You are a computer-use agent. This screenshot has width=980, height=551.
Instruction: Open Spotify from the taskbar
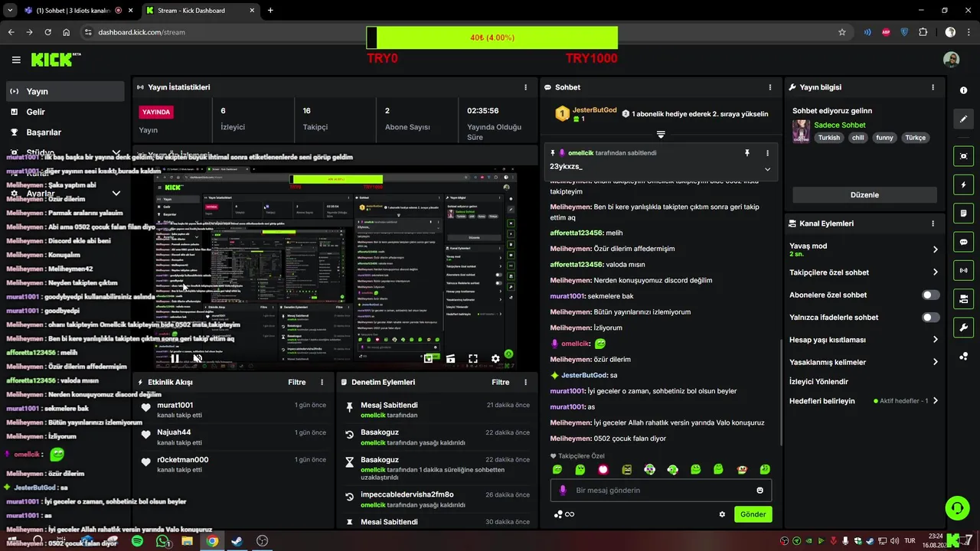click(137, 541)
